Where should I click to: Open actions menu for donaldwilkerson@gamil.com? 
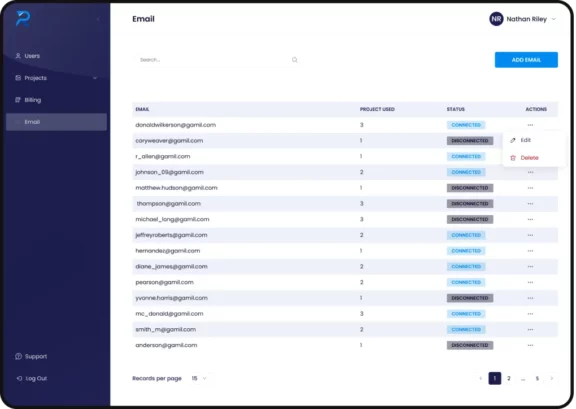pyautogui.click(x=530, y=125)
